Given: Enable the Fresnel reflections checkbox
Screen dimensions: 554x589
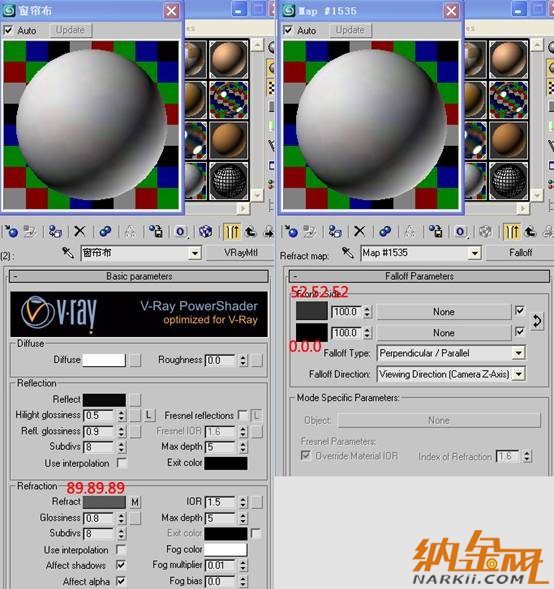Looking at the screenshot, I should (243, 415).
